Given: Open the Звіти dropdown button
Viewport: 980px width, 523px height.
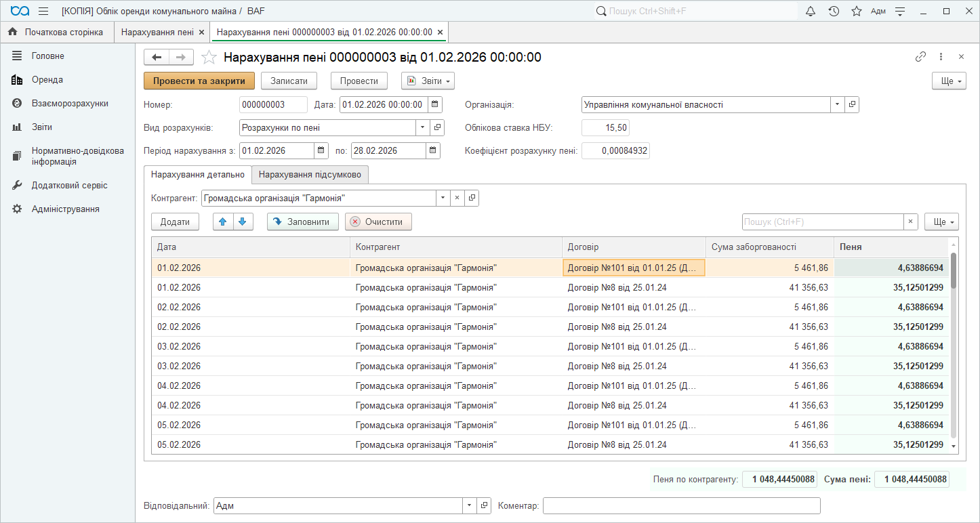Looking at the screenshot, I should click(x=428, y=81).
